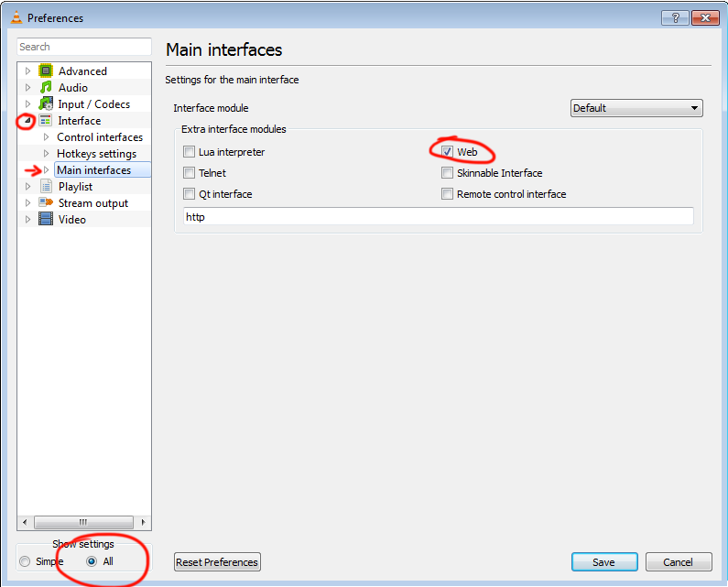Expand the Advanced tree node
Viewport: 728px width, 587px height.
point(27,71)
